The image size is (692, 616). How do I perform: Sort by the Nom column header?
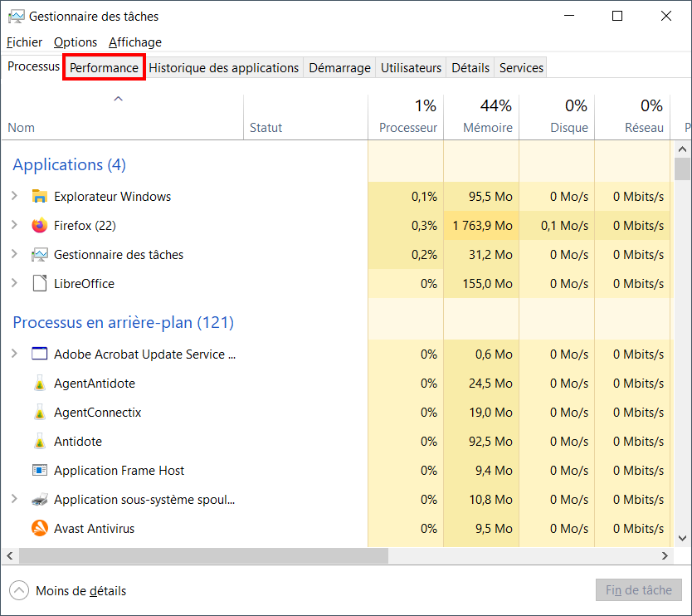point(123,117)
